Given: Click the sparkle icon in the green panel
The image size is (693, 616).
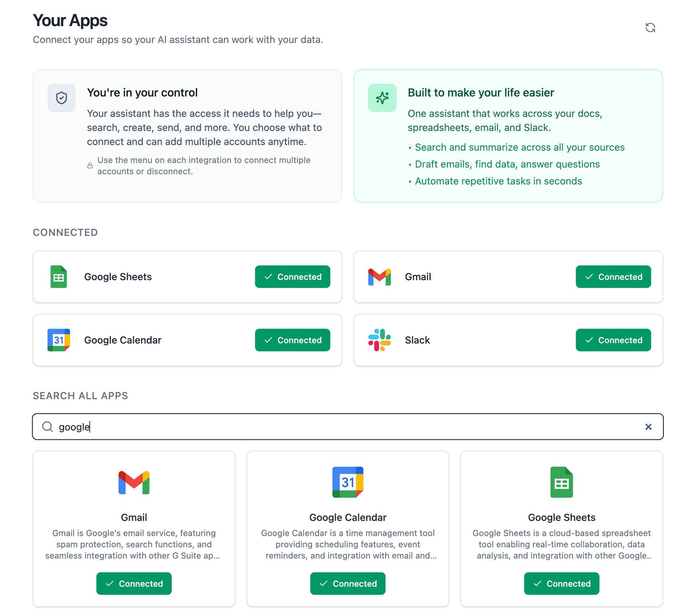Looking at the screenshot, I should point(382,97).
